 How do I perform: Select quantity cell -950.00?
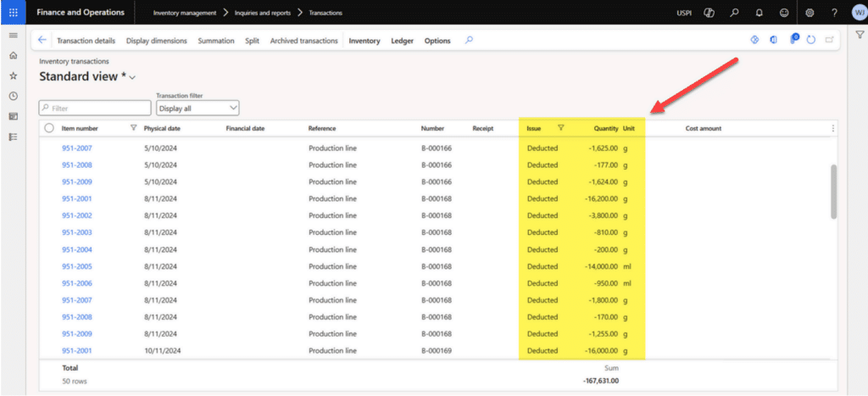605,283
